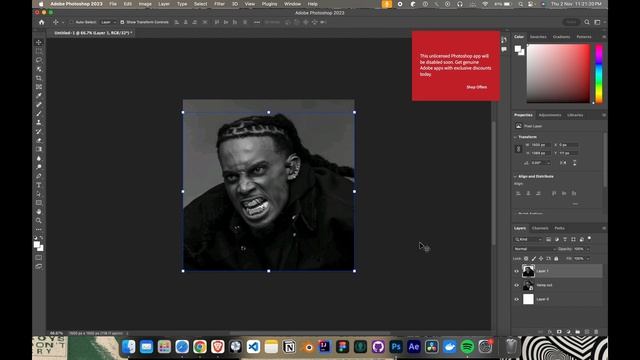Open Visual Studio Code from the Dock
Viewport: 640px width, 360px height.
click(253, 347)
